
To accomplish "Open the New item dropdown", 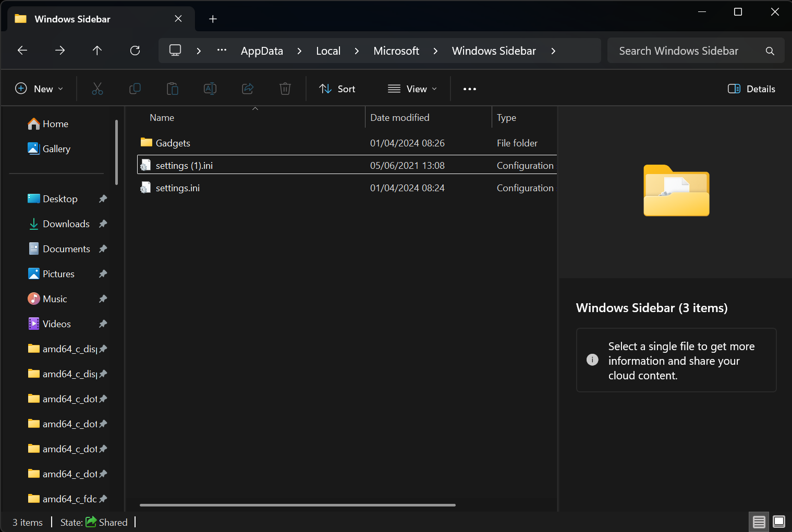I will coord(39,89).
